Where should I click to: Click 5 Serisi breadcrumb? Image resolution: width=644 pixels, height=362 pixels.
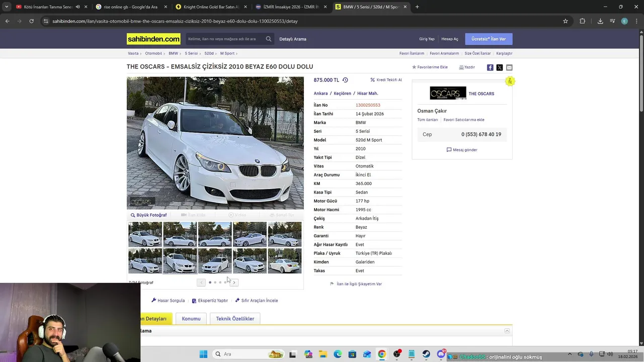click(191, 53)
